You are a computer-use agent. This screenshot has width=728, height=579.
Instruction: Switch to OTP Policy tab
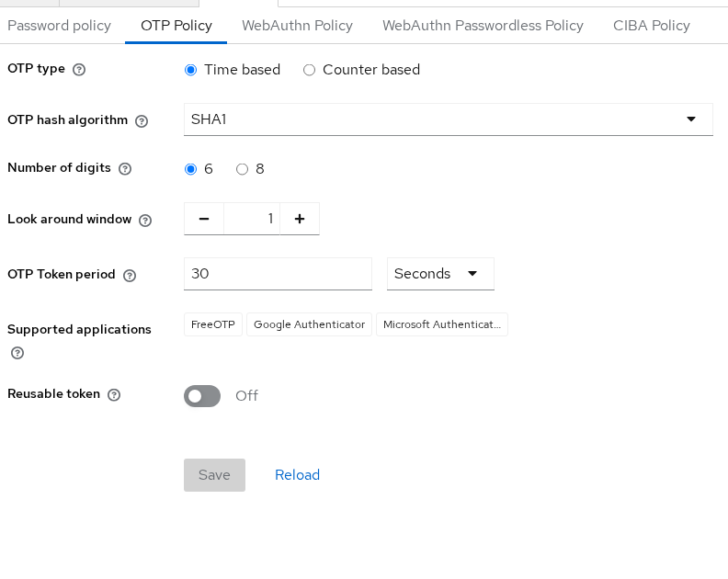coord(176,26)
